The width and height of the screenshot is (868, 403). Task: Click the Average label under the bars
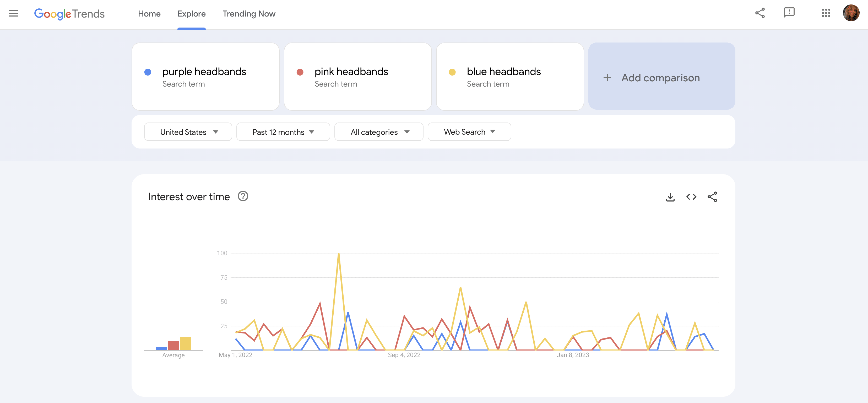pos(173,355)
